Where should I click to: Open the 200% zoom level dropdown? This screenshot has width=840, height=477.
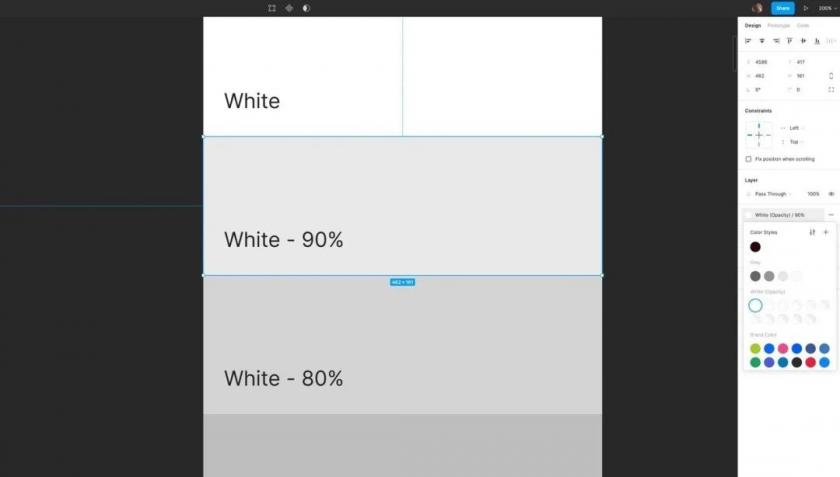pos(827,8)
